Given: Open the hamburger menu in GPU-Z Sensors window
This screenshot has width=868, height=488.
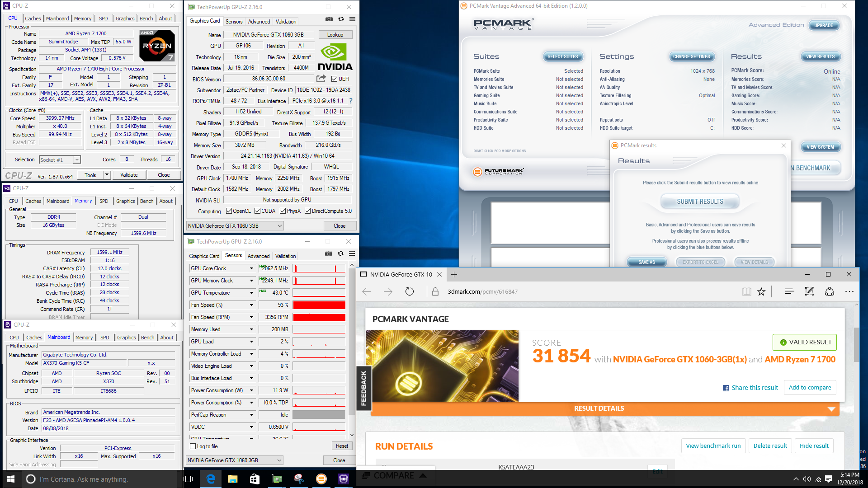Looking at the screenshot, I should [352, 253].
